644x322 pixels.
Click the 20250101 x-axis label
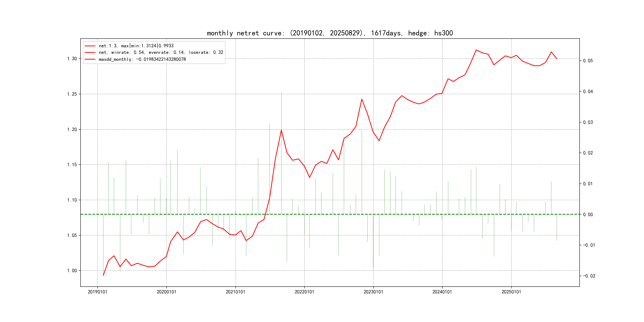tap(511, 292)
